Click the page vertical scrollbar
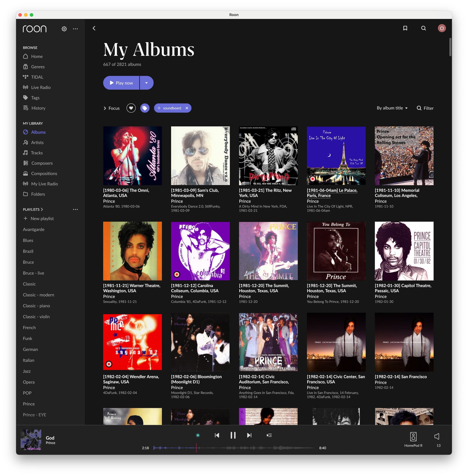This screenshot has height=476, width=468. [450, 47]
